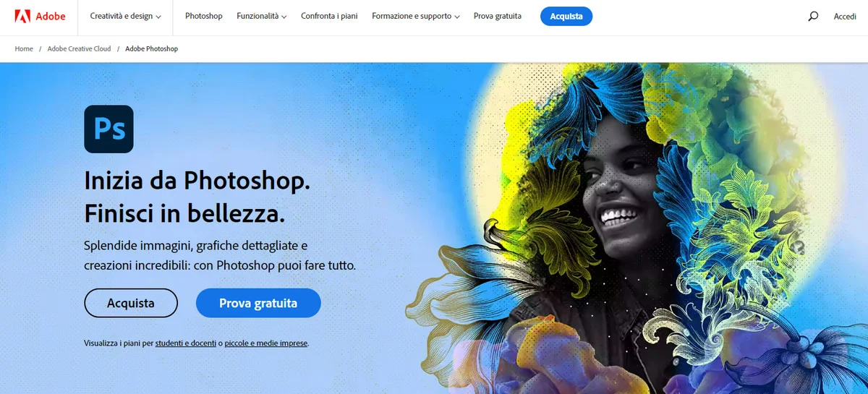
Task: Click the Adobe Photoshop breadcrumb
Action: [x=151, y=48]
